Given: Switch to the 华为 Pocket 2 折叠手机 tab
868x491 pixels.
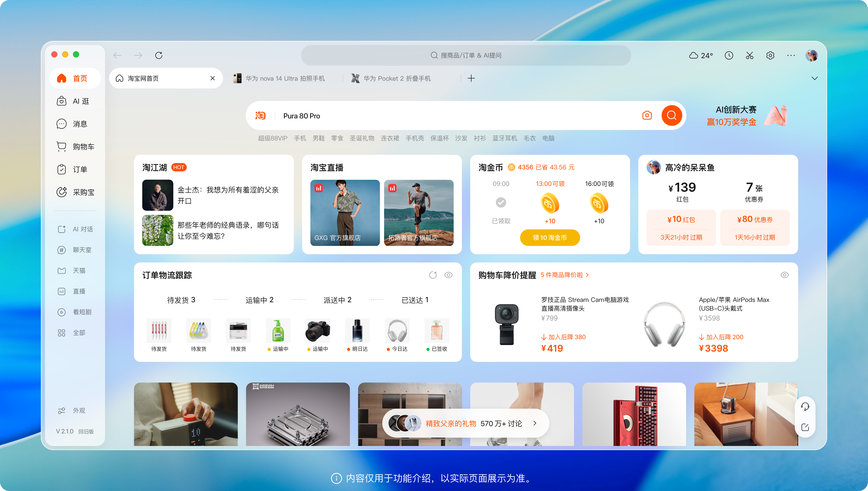Looking at the screenshot, I should [397, 78].
